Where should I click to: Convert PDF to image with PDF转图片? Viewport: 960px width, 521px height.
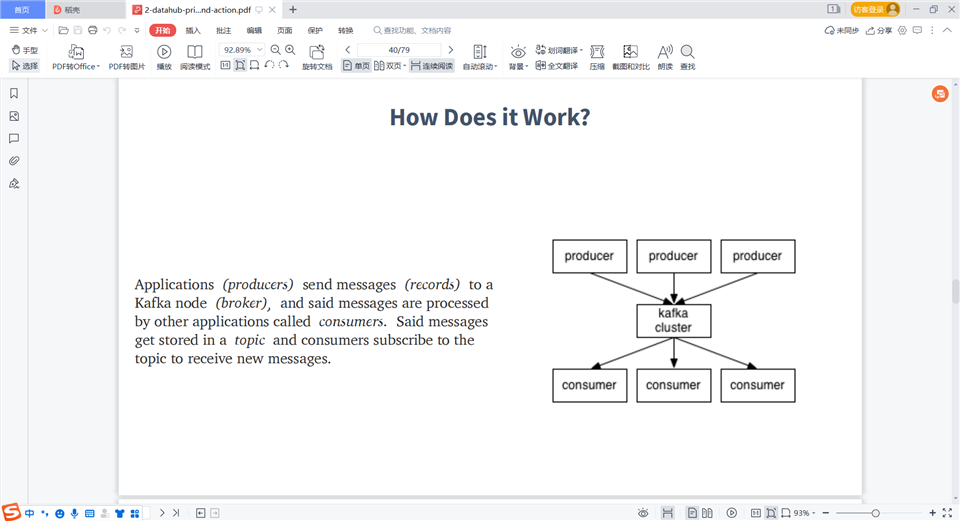click(127, 58)
